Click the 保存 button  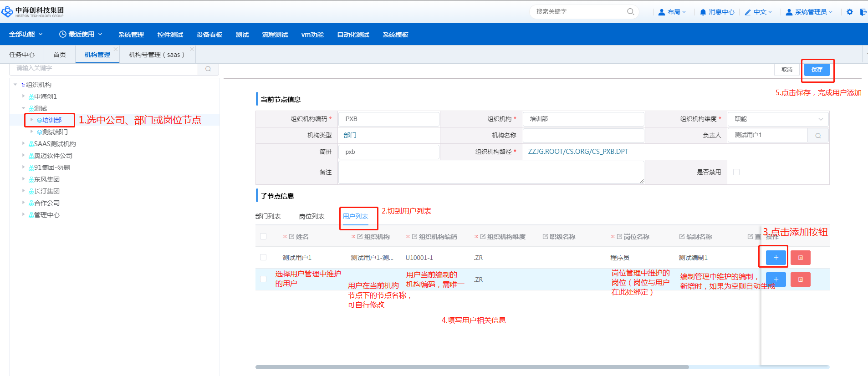point(817,70)
